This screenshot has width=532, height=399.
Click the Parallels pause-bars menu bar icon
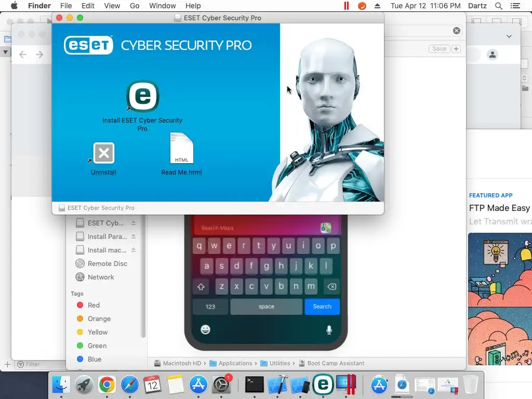[347, 6]
